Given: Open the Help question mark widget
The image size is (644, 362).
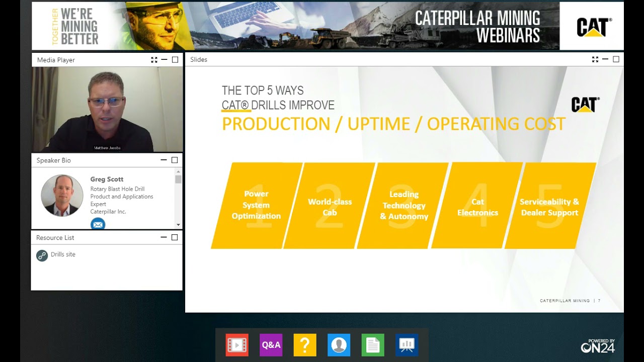Looking at the screenshot, I should pos(305,345).
